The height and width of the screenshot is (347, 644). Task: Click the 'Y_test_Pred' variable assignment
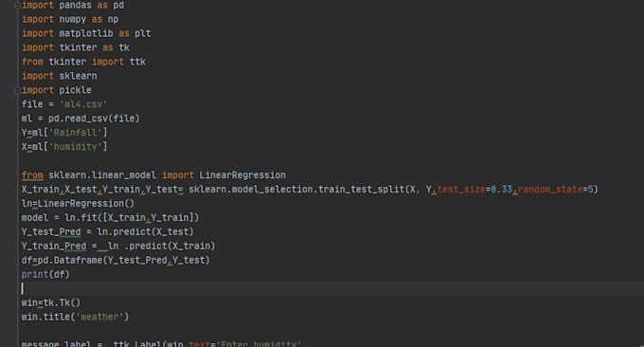click(51, 232)
